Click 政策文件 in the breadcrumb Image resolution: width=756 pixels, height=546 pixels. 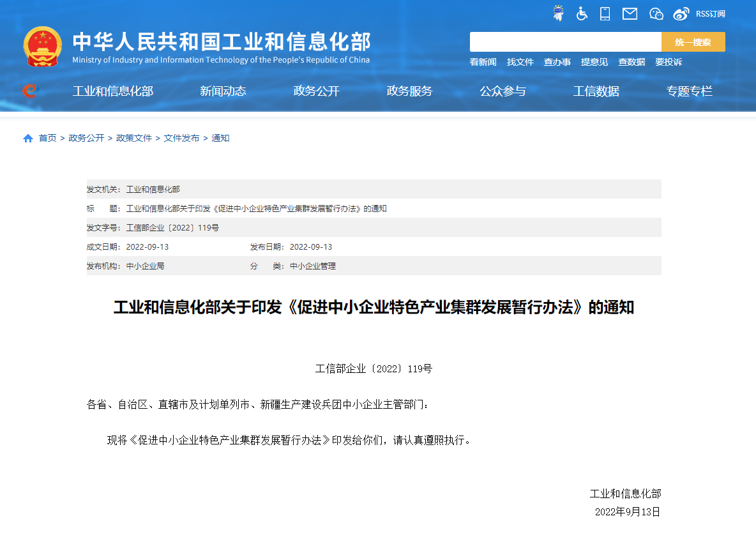134,139
